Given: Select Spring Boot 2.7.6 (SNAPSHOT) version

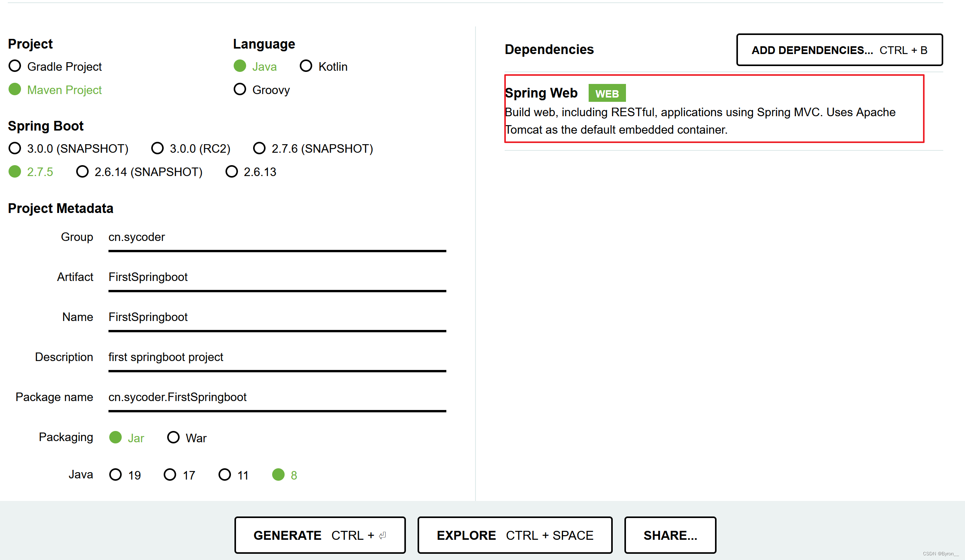Looking at the screenshot, I should (313, 148).
